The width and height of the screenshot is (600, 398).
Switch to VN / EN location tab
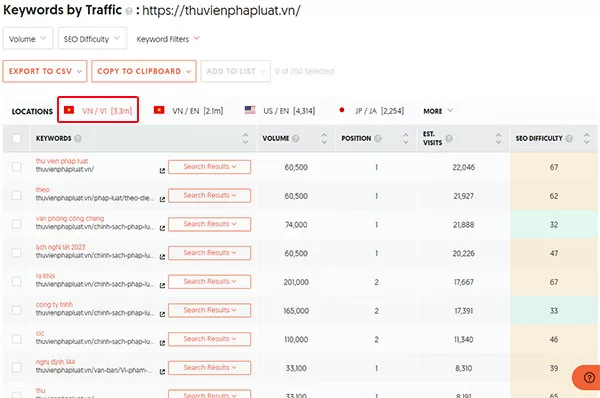point(188,111)
